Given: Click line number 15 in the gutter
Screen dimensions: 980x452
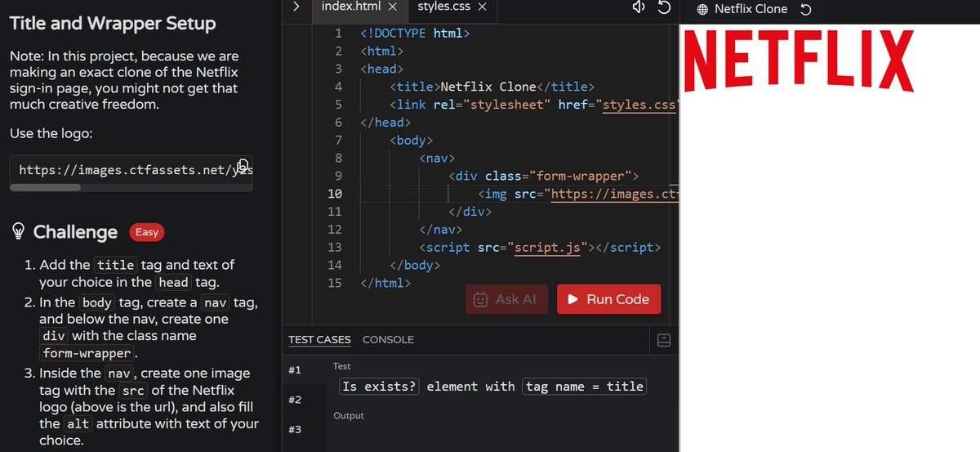Looking at the screenshot, I should click(x=335, y=283).
